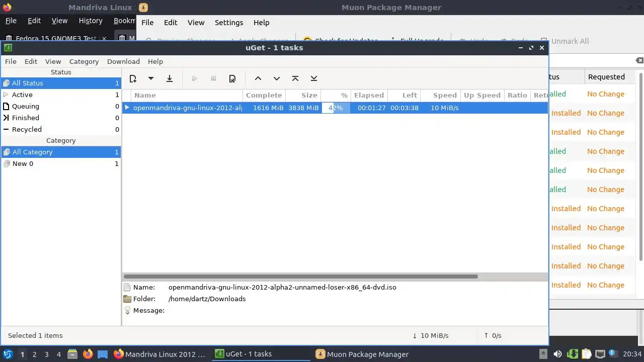Image resolution: width=644 pixels, height=362 pixels.
Task: Select the Recycled status filter
Action: 61,129
